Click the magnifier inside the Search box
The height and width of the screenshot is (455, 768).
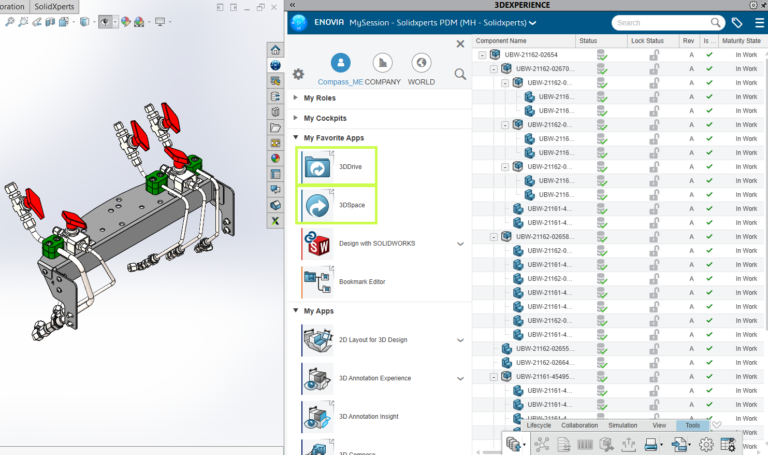click(x=716, y=23)
